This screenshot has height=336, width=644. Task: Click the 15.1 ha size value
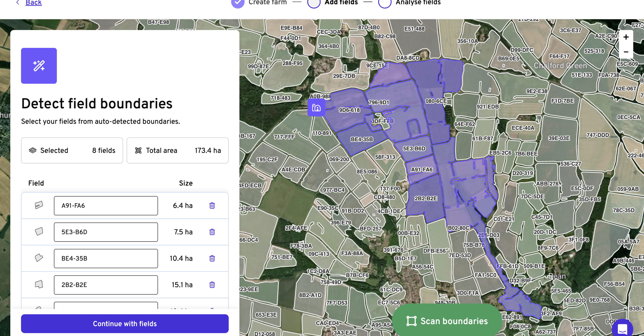coord(182,285)
